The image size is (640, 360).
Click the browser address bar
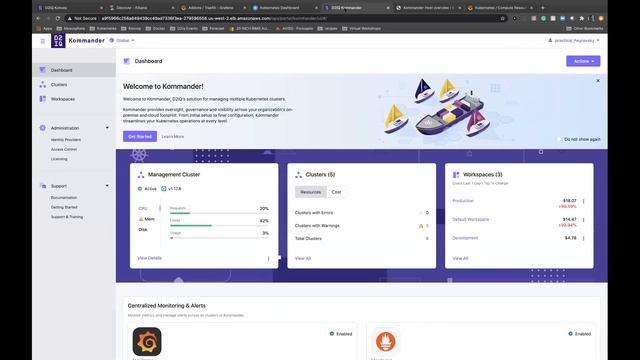pyautogui.click(x=286, y=18)
